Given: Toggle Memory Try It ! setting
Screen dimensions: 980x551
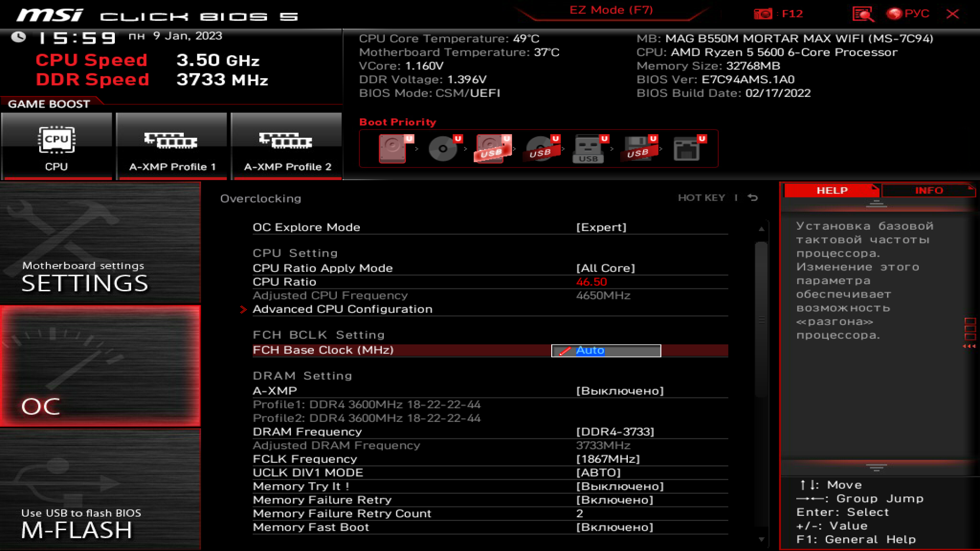Looking at the screenshot, I should 490,487.
